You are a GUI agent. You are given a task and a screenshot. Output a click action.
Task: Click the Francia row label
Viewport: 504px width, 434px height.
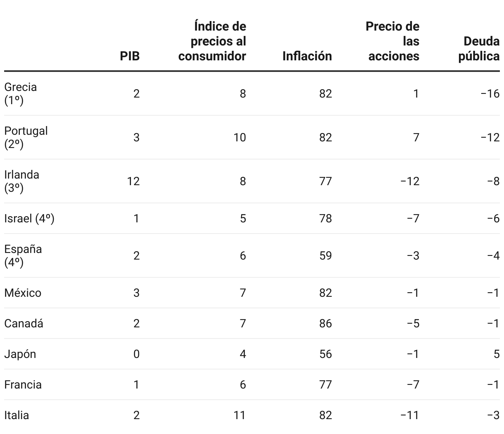click(x=23, y=384)
